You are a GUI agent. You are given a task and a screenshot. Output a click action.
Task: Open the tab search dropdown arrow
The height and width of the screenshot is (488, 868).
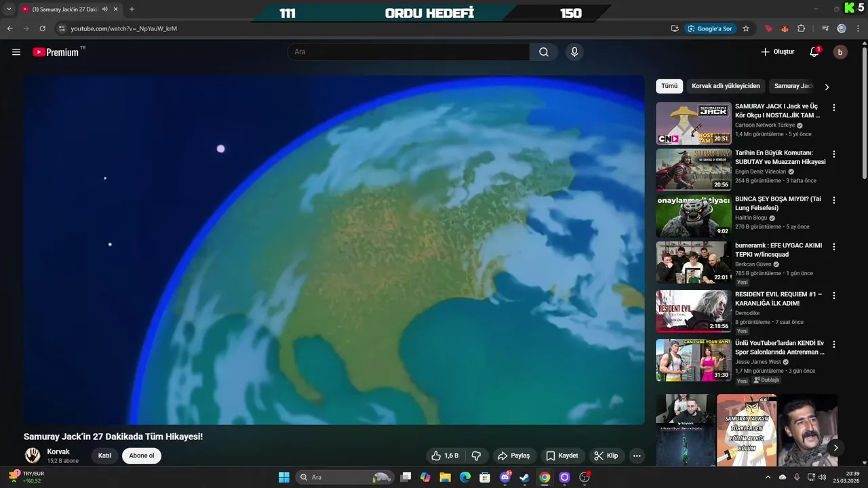[x=9, y=9]
